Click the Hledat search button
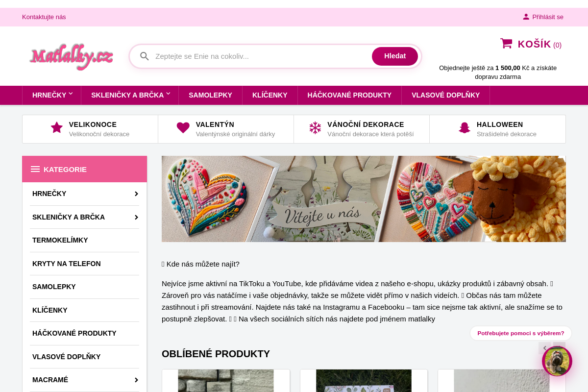588x392 pixels. (395, 56)
